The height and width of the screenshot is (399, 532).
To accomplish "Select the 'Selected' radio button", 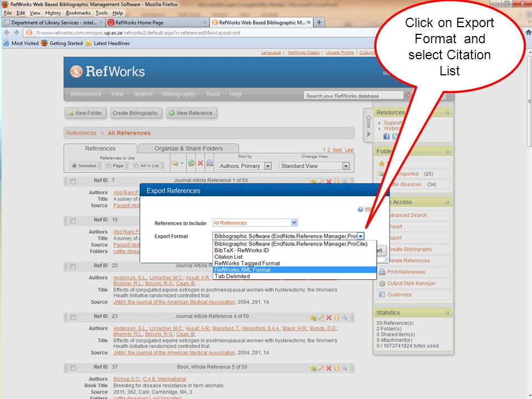I will (74, 166).
